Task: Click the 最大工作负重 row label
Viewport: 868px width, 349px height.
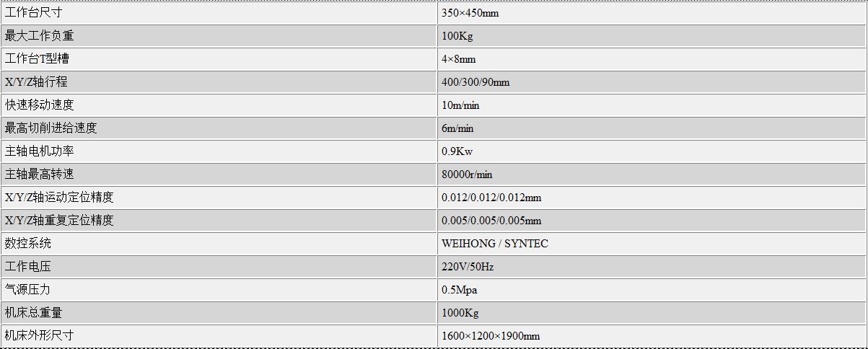Action: tap(39, 36)
